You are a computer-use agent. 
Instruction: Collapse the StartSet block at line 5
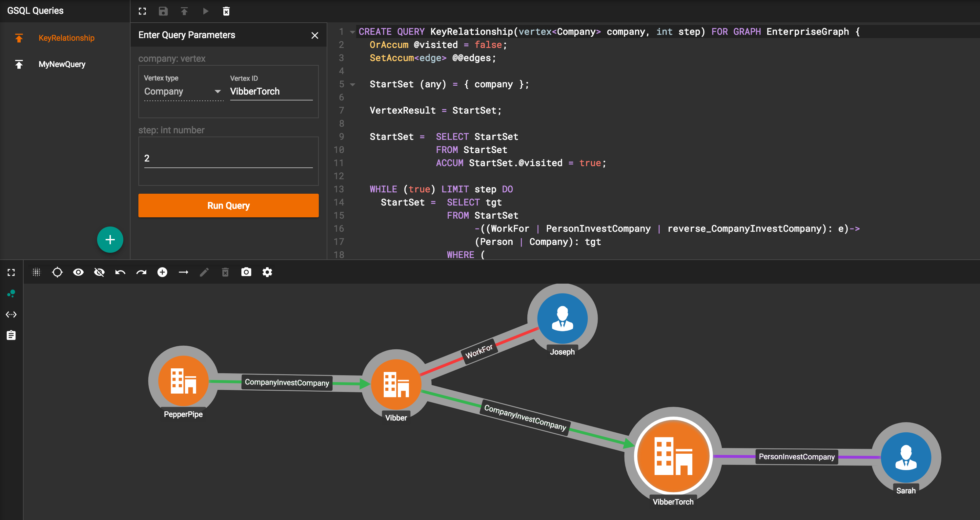tap(353, 84)
